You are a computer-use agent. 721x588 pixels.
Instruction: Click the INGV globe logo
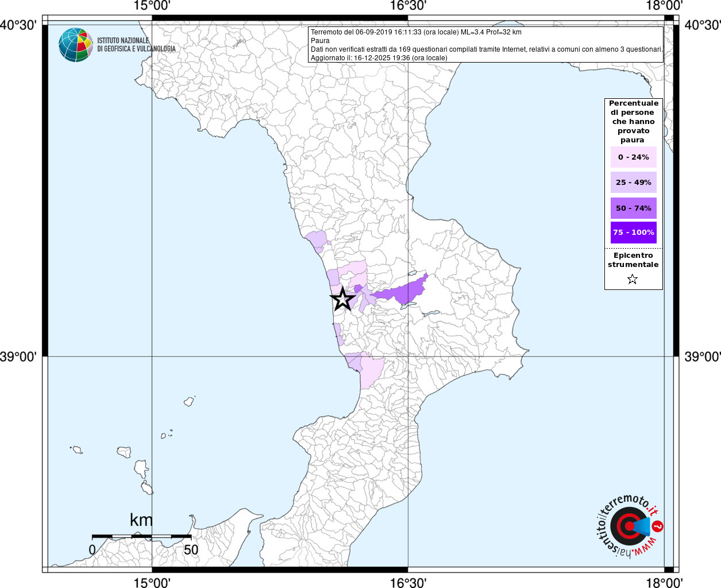(76, 45)
